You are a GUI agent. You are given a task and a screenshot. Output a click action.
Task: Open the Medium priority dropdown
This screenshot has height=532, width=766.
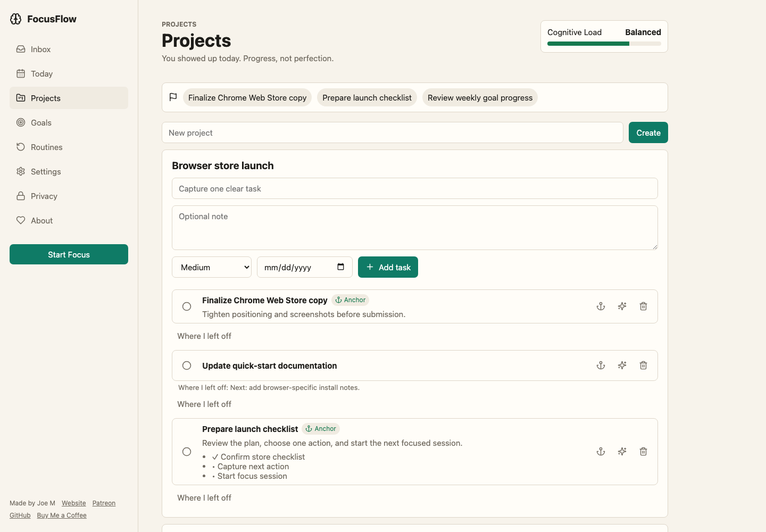[212, 267]
